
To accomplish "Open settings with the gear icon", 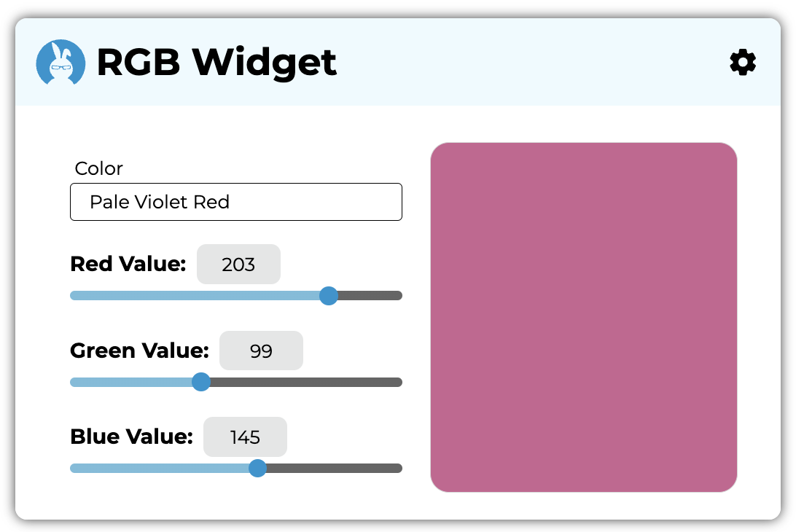I will point(743,63).
